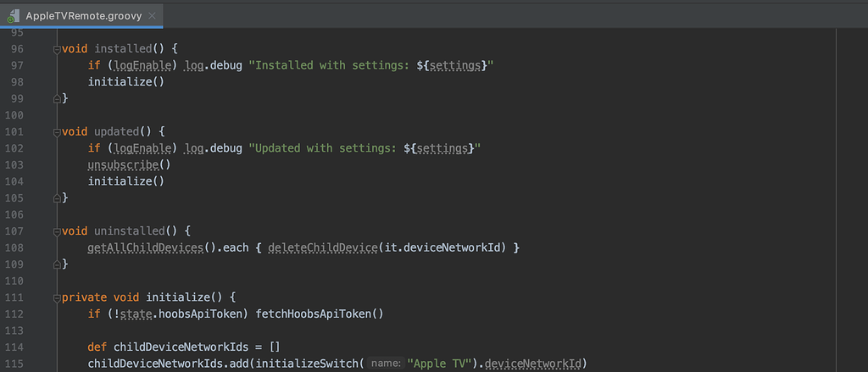868x372 pixels.
Task: Collapse the uninstalled() method fold marker
Action: click(57, 231)
